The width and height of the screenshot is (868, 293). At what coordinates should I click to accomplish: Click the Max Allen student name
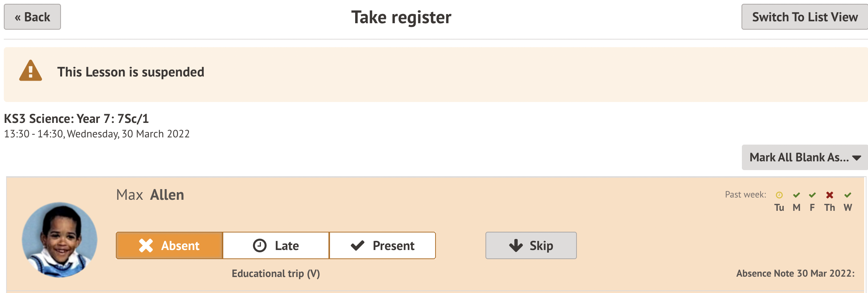pyautogui.click(x=150, y=195)
